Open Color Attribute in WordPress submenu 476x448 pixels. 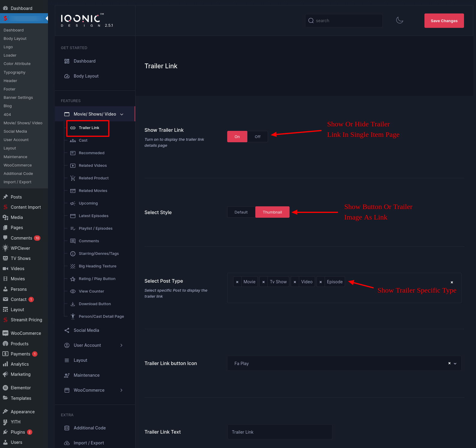point(17,64)
